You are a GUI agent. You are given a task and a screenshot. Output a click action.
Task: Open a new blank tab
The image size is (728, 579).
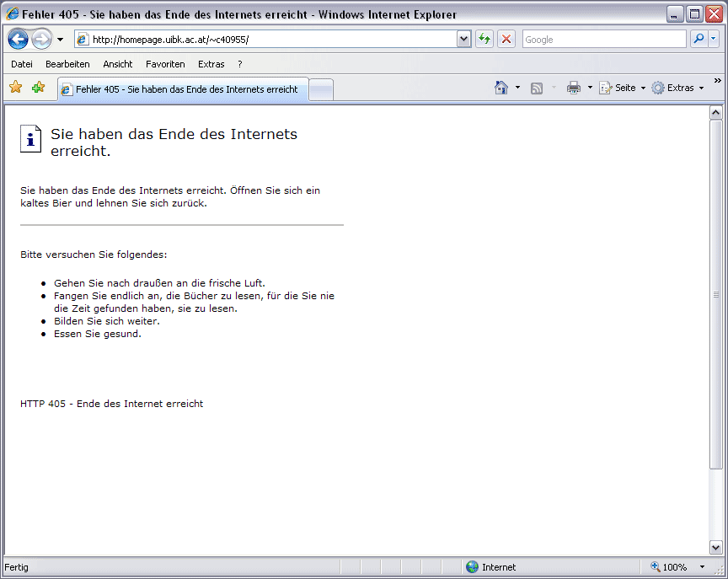321,89
